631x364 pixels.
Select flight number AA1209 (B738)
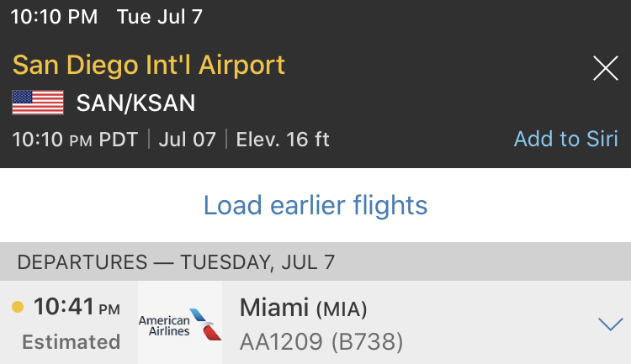[321, 342]
